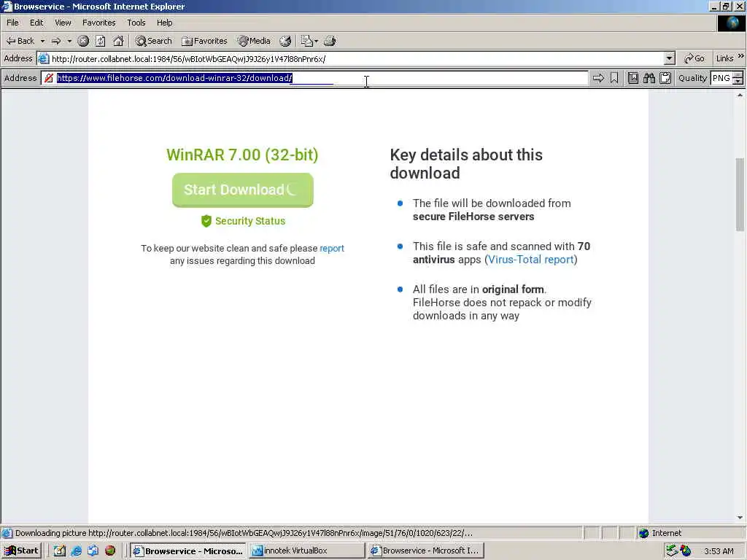Click the third quick launch icon
The width and height of the screenshot is (747, 560).
(x=93, y=551)
